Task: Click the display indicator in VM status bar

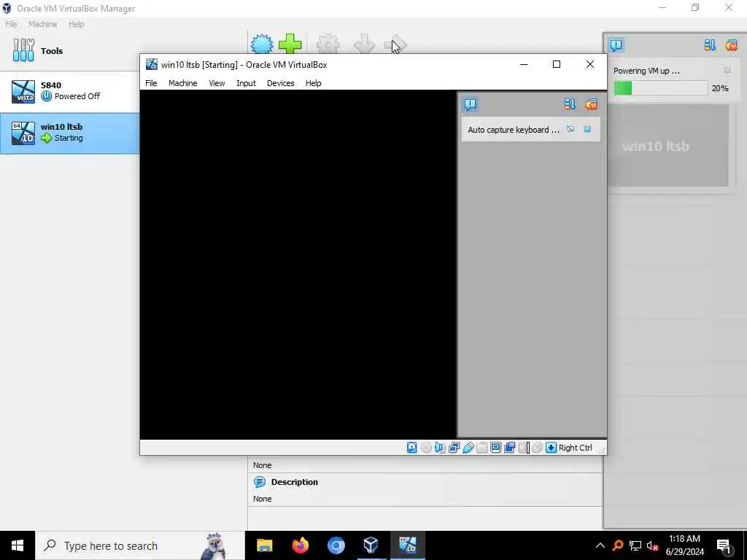Action: click(495, 448)
